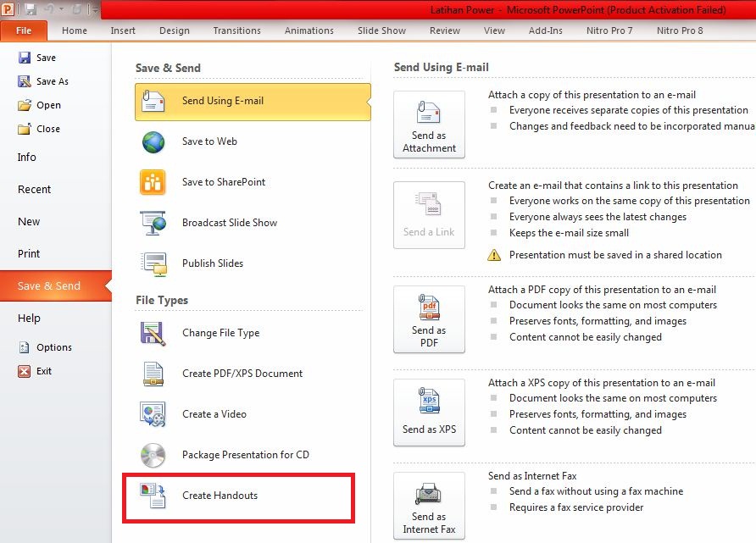Screen dimensions: 756x543
Task: Open the undo history dropdown arrow
Action: (x=62, y=9)
